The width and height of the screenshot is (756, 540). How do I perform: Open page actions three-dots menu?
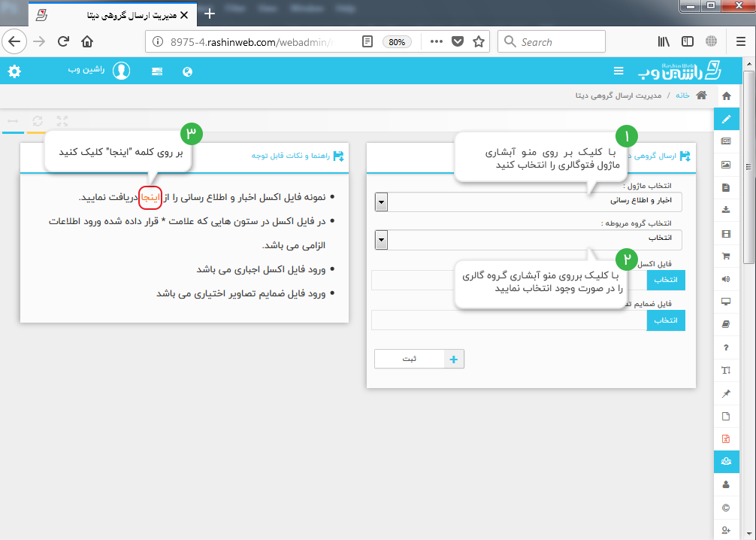pyautogui.click(x=437, y=41)
